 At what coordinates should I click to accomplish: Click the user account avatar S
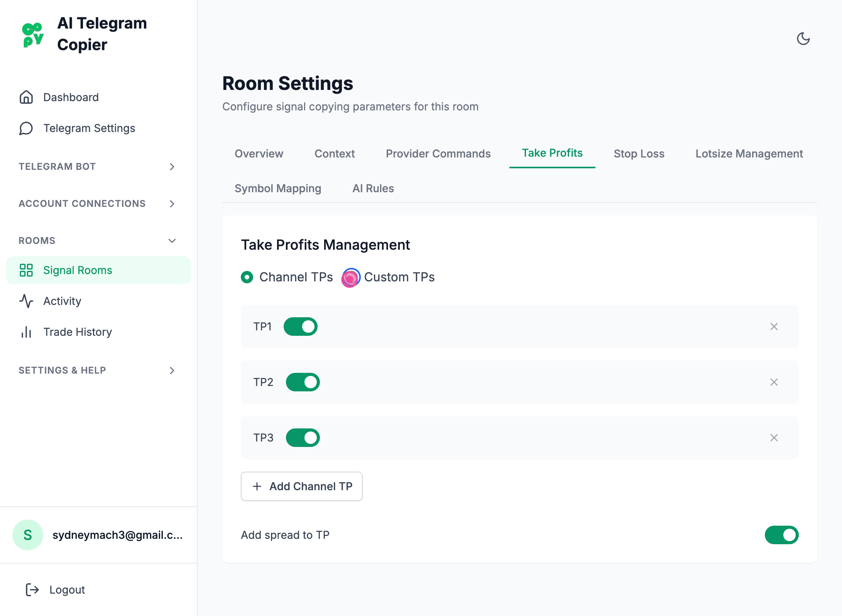click(x=27, y=535)
